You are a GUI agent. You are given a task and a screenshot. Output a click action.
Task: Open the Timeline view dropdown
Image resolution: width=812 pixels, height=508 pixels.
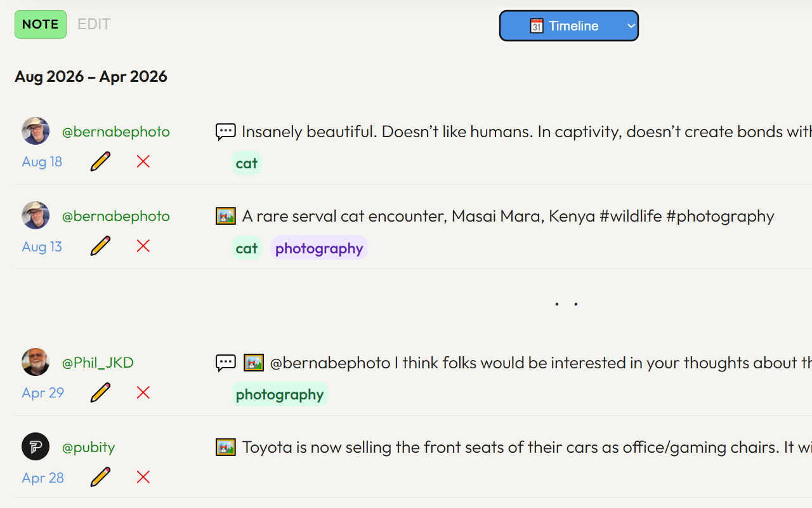(x=569, y=26)
